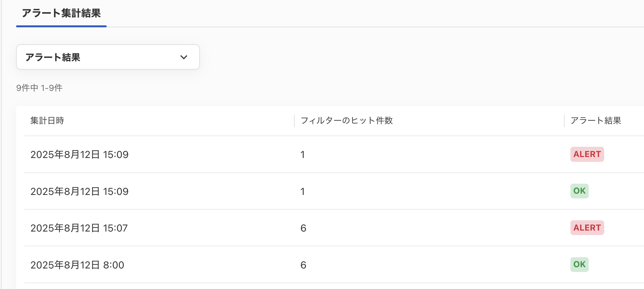
Task: Click hit count 1 in the top row
Action: click(302, 155)
